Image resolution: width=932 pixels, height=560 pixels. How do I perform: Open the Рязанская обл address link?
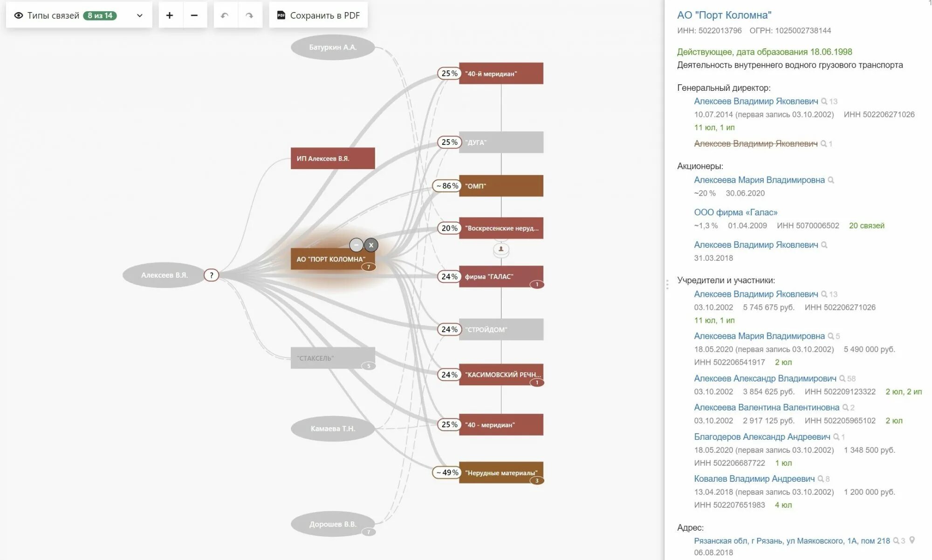coord(791,541)
